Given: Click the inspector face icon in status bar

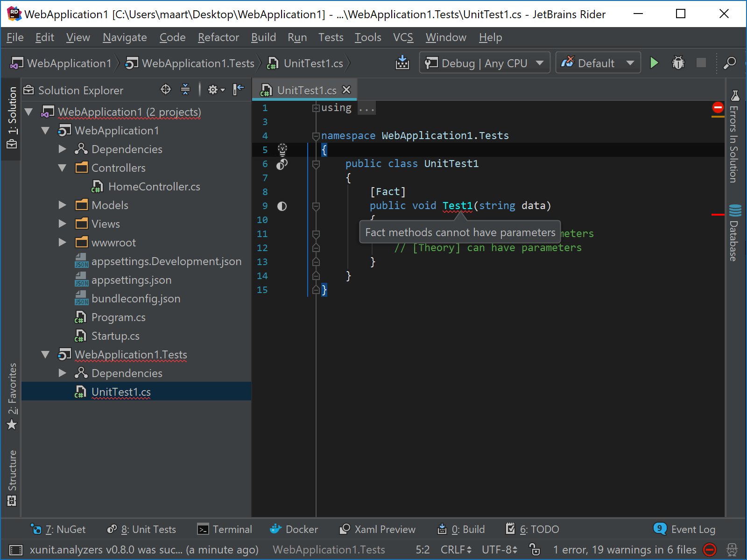Looking at the screenshot, I should click(x=732, y=550).
